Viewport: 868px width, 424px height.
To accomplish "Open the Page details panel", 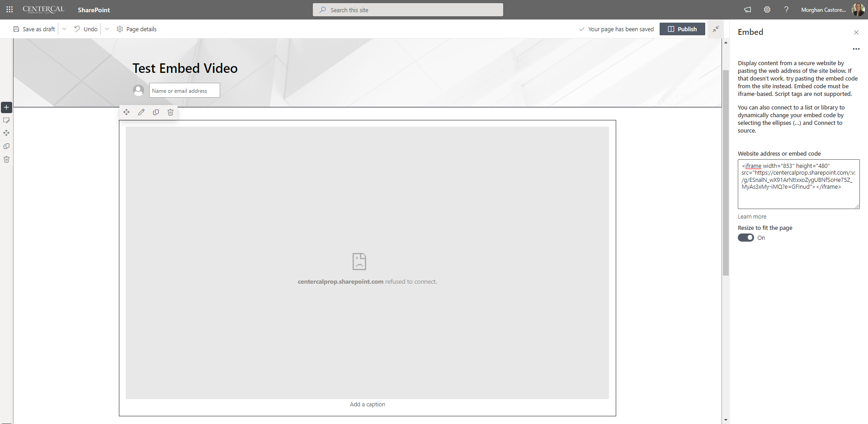I will click(x=136, y=29).
